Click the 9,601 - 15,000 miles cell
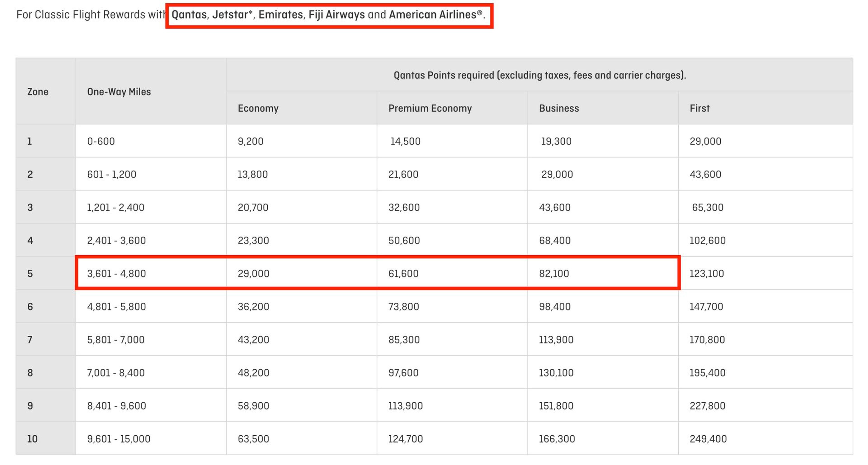The height and width of the screenshot is (465, 868). click(x=151, y=438)
